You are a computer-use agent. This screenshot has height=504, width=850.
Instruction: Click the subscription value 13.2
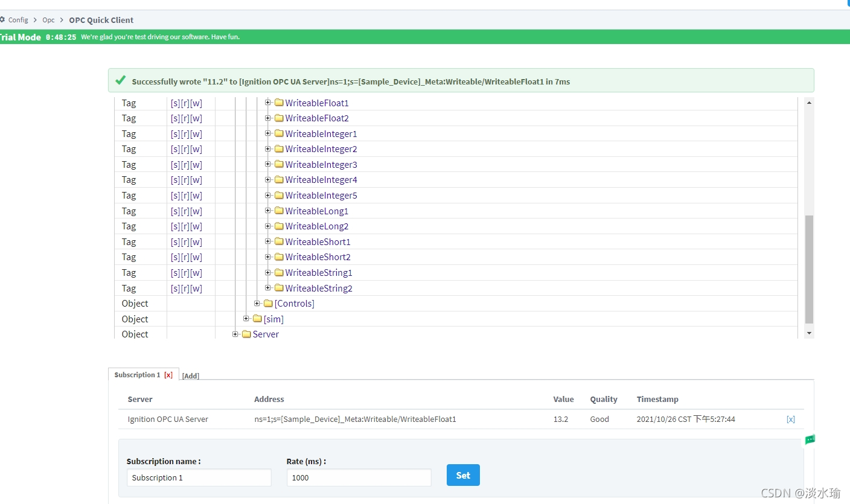[561, 419]
